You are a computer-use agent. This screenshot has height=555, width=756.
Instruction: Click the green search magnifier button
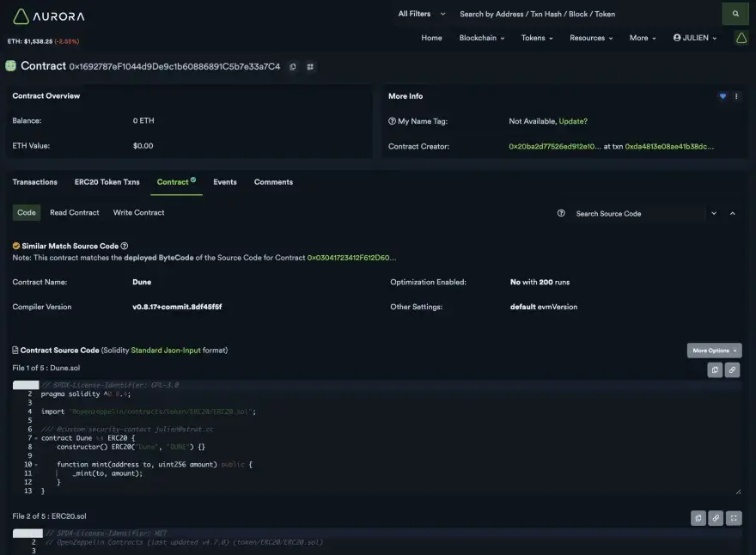pyautogui.click(x=735, y=14)
